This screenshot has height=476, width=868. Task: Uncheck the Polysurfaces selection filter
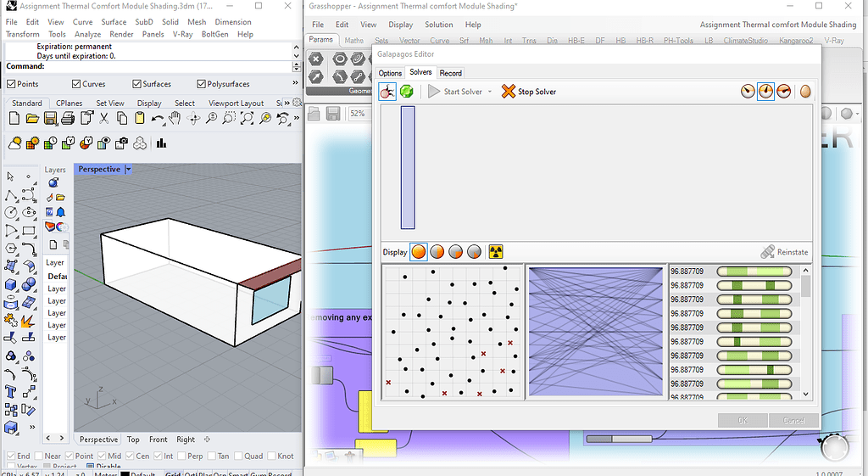coord(201,84)
